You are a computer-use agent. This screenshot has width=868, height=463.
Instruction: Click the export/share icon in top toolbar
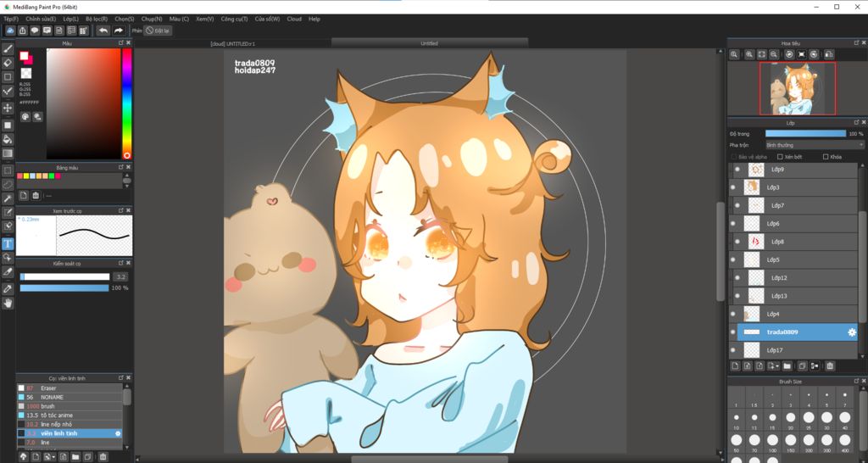point(23,31)
